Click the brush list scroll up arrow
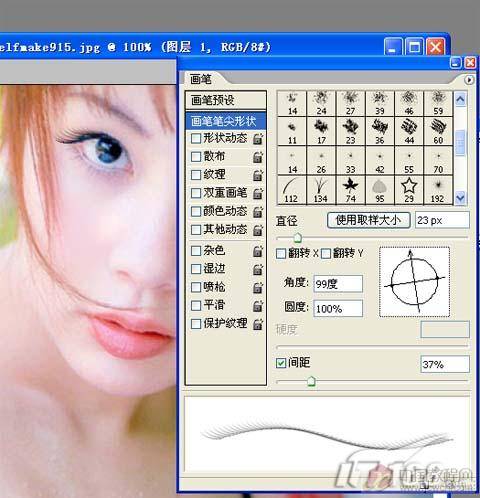This screenshot has height=498, width=480. coord(461,99)
